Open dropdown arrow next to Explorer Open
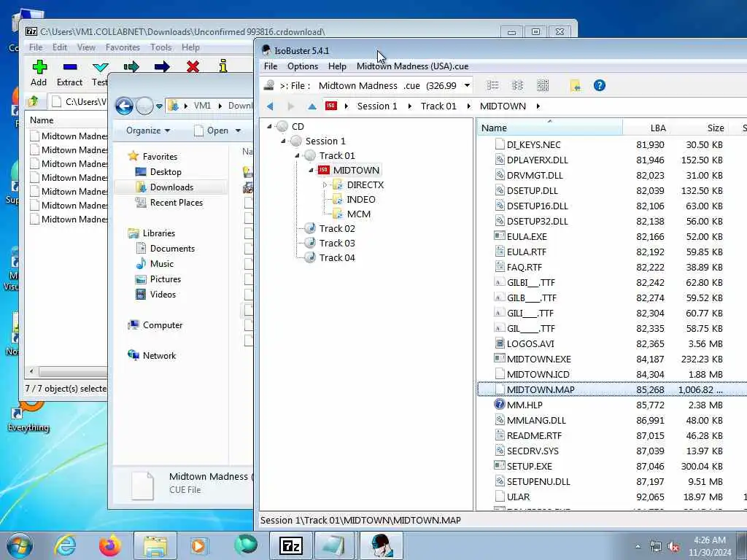 [239, 131]
